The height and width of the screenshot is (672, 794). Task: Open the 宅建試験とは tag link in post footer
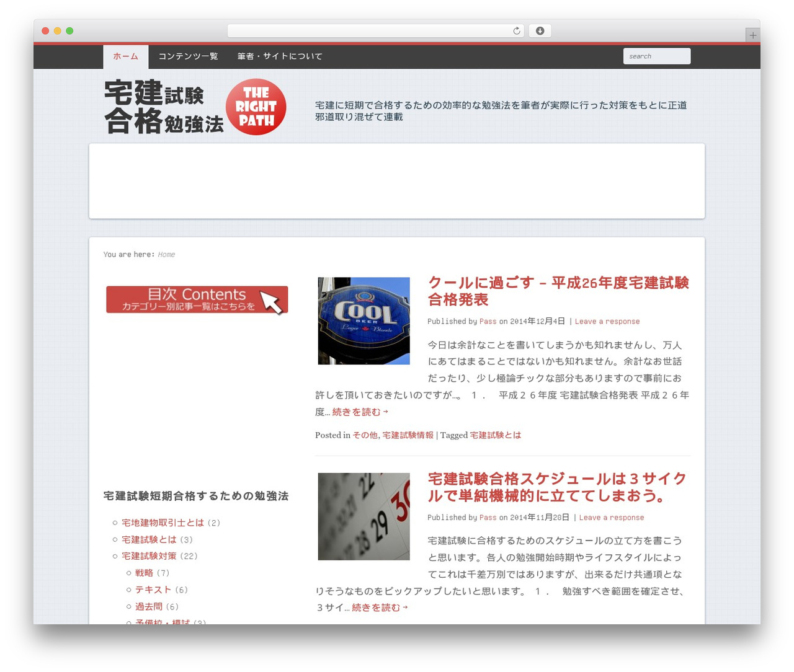pyautogui.click(x=495, y=436)
